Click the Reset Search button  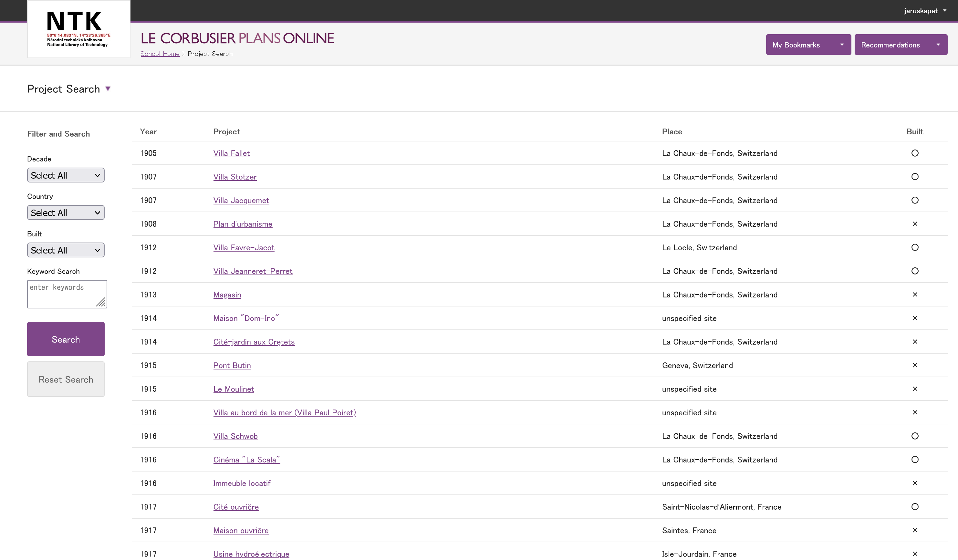click(66, 379)
